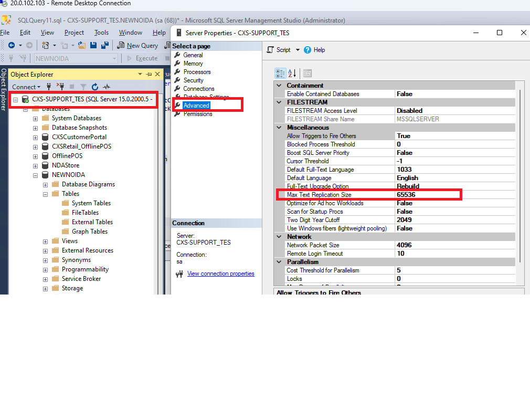Open the Project menu
Image resolution: width=530 pixels, height=420 pixels.
74,33
